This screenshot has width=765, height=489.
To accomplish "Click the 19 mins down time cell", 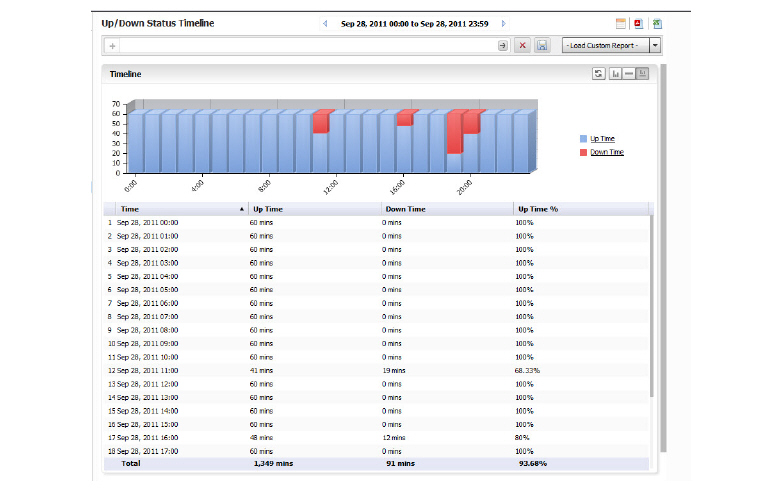I will 394,371.
